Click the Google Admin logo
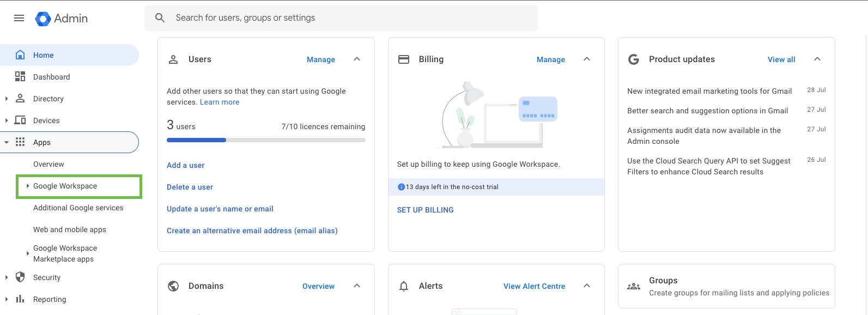This screenshot has width=868, height=315. coord(62,19)
